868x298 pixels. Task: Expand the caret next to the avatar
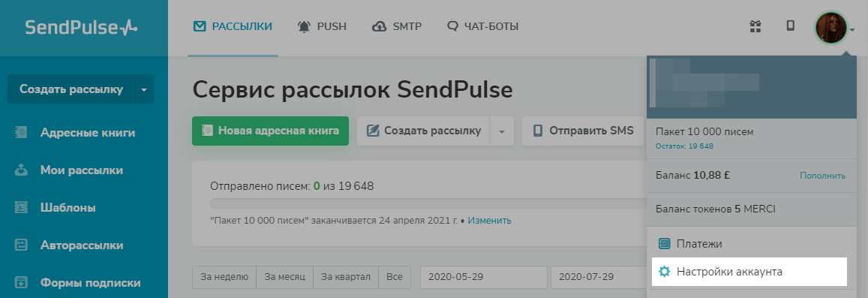[x=853, y=29]
